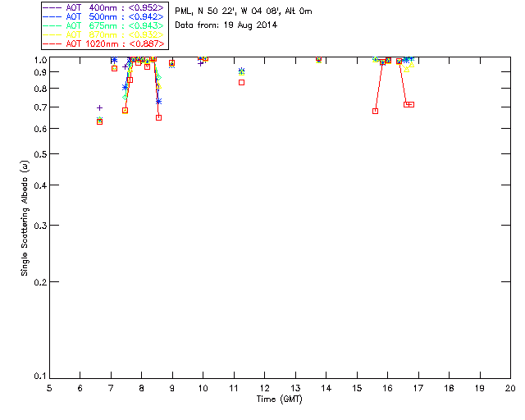This screenshot has height=420, width=525.
Task: Click the 0.3 y-axis tick label
Action: tap(40, 226)
